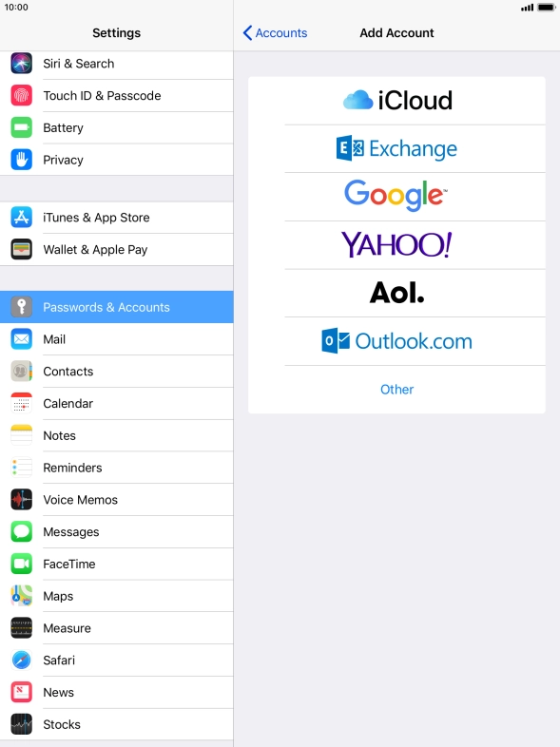Open the Siri & Search settings icon
The width and height of the screenshot is (560, 747).
point(22,64)
